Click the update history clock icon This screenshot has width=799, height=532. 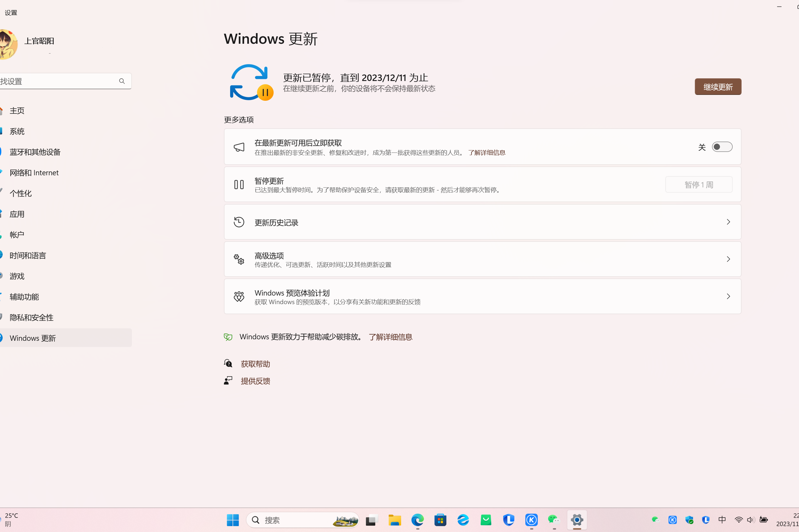[x=239, y=222]
